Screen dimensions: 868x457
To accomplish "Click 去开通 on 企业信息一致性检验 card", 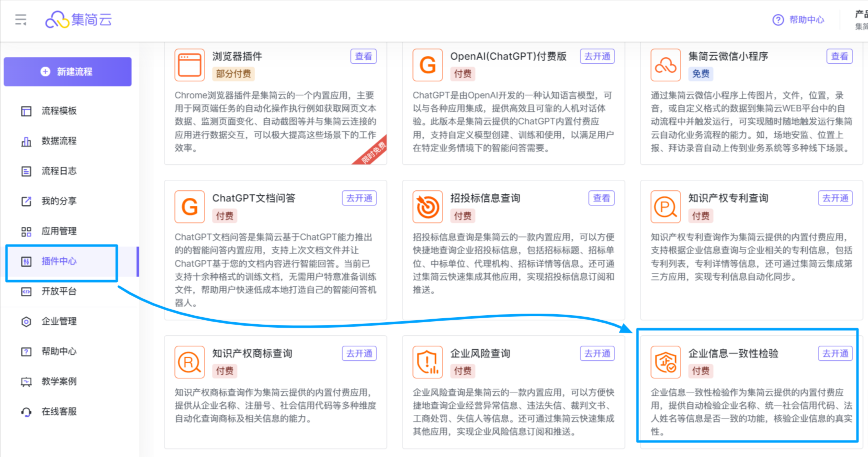I will click(835, 354).
